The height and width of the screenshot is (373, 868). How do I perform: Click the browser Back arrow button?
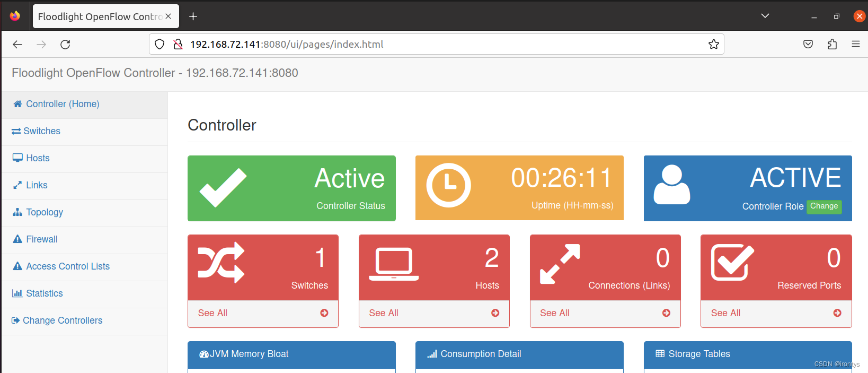[17, 45]
